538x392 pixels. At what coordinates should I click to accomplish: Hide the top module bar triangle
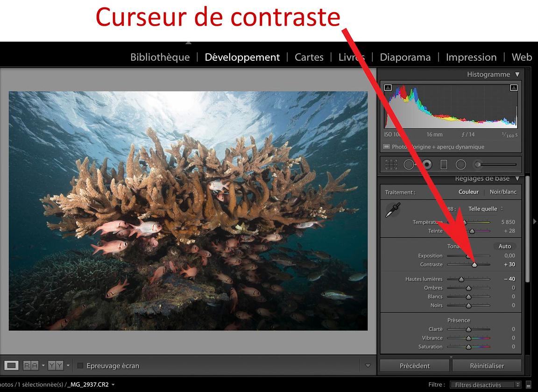tap(188, 43)
